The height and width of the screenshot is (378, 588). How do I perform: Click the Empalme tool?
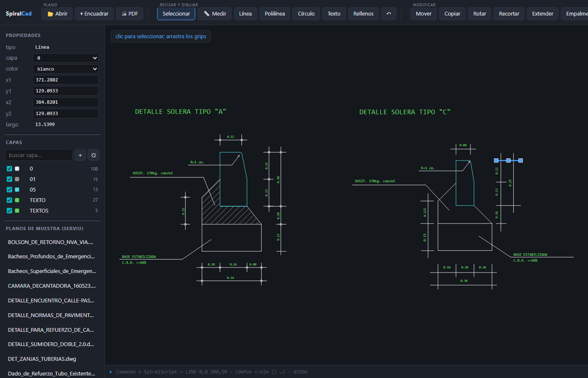point(575,13)
